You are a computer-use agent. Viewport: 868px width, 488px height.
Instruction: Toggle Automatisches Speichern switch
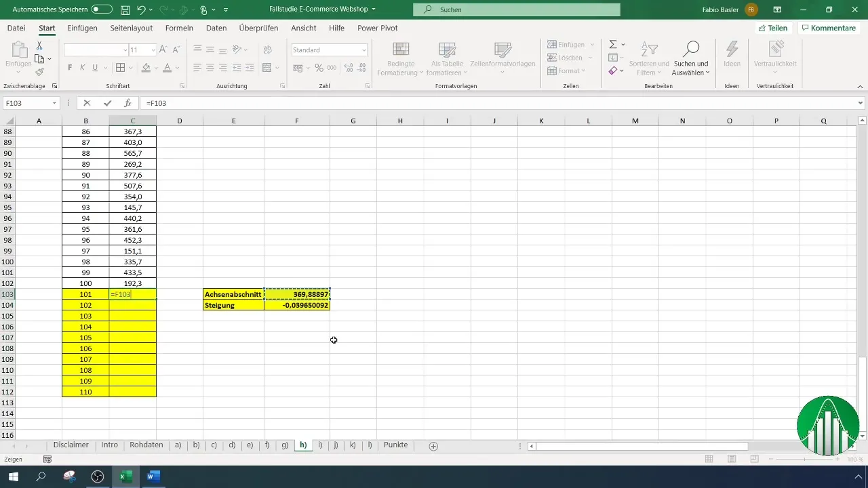click(102, 10)
